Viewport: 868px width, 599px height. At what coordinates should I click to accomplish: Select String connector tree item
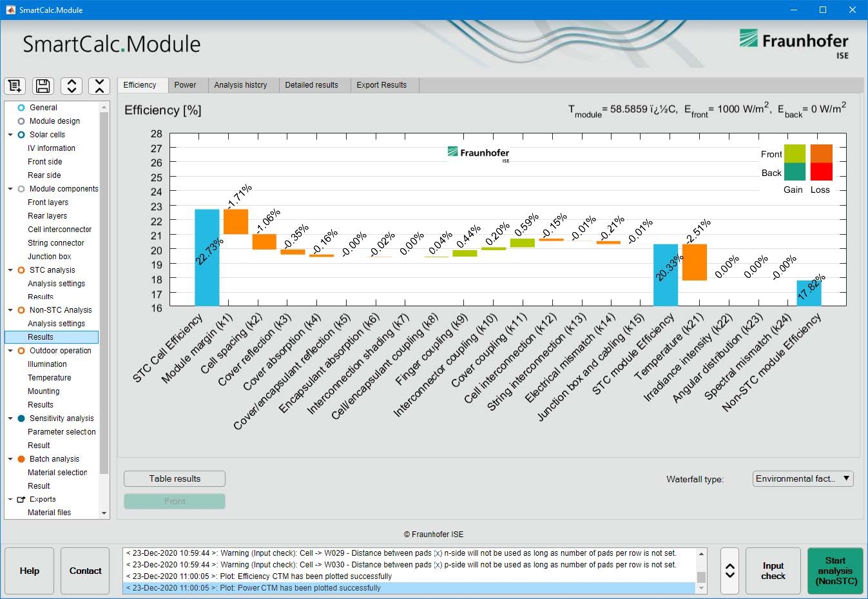(56, 243)
